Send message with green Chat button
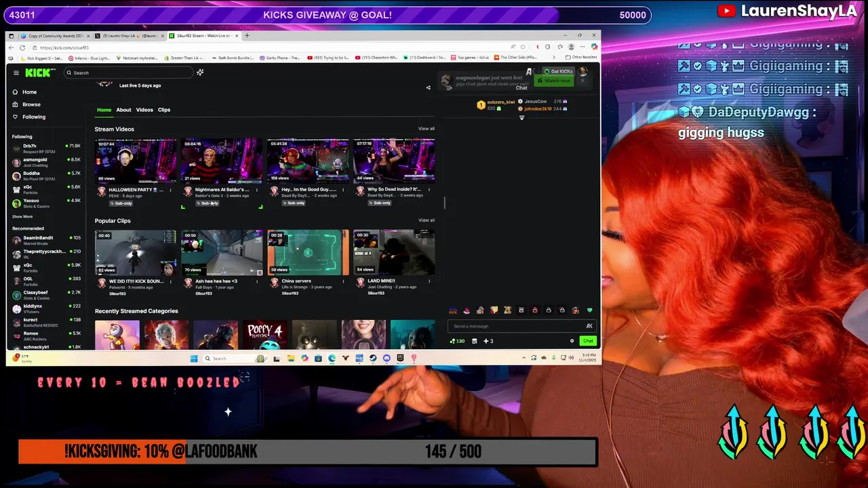868x488 pixels. [587, 341]
